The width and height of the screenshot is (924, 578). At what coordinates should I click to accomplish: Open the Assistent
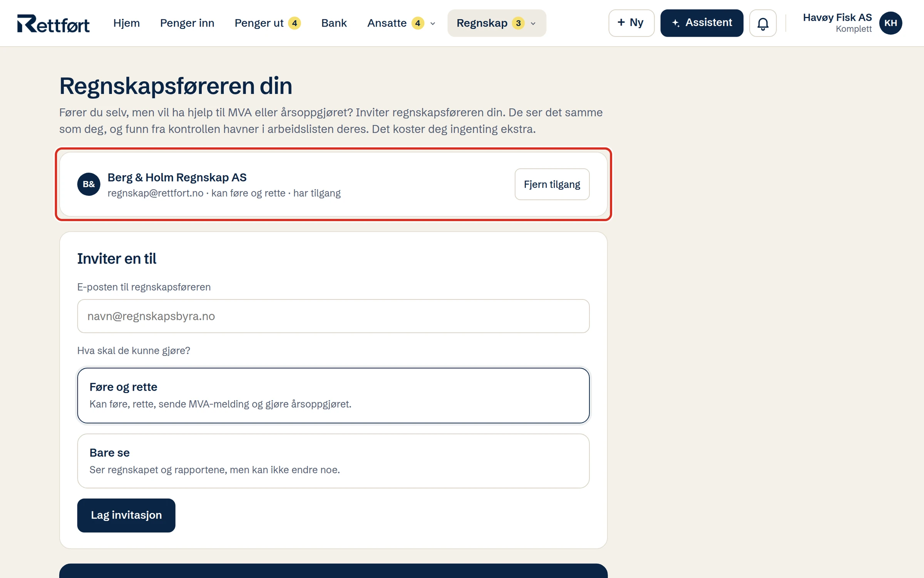click(x=701, y=23)
